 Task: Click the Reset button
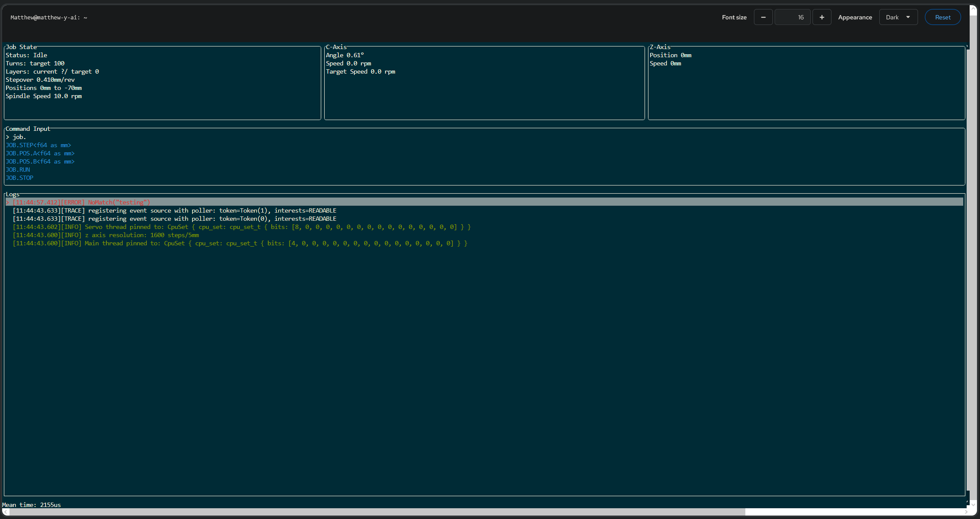coord(943,17)
